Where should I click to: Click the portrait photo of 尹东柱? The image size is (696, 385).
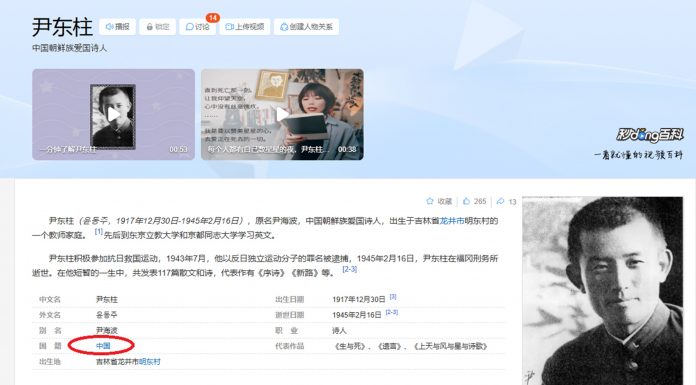coord(602,290)
